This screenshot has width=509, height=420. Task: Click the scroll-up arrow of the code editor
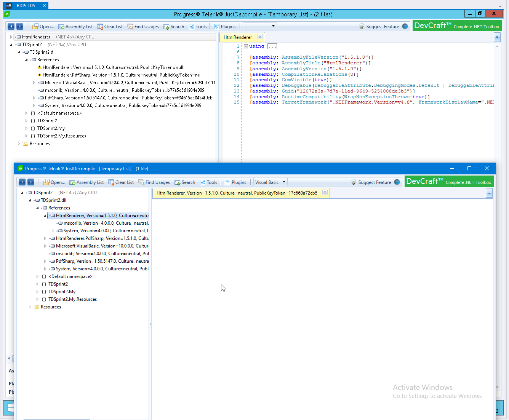coord(497,46)
